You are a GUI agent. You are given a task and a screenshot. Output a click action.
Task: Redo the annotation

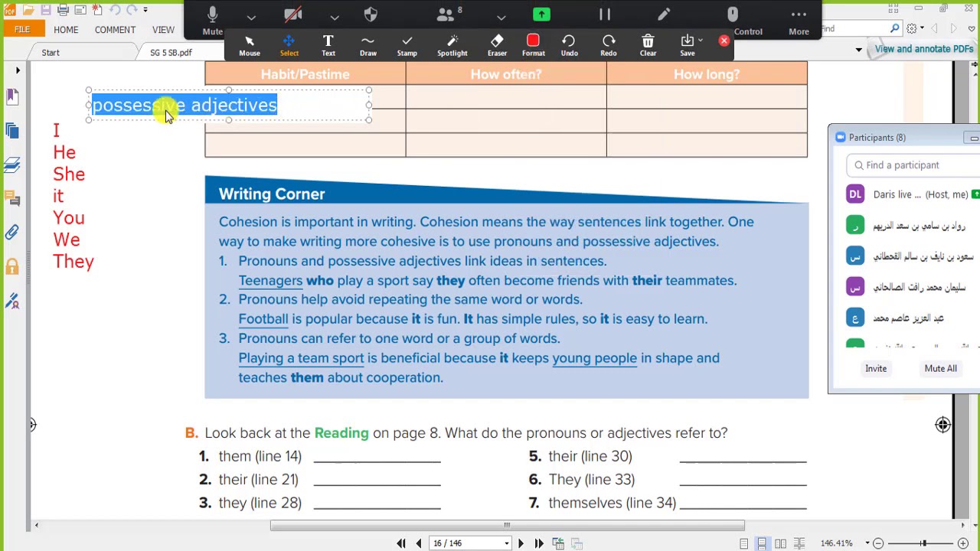click(609, 45)
